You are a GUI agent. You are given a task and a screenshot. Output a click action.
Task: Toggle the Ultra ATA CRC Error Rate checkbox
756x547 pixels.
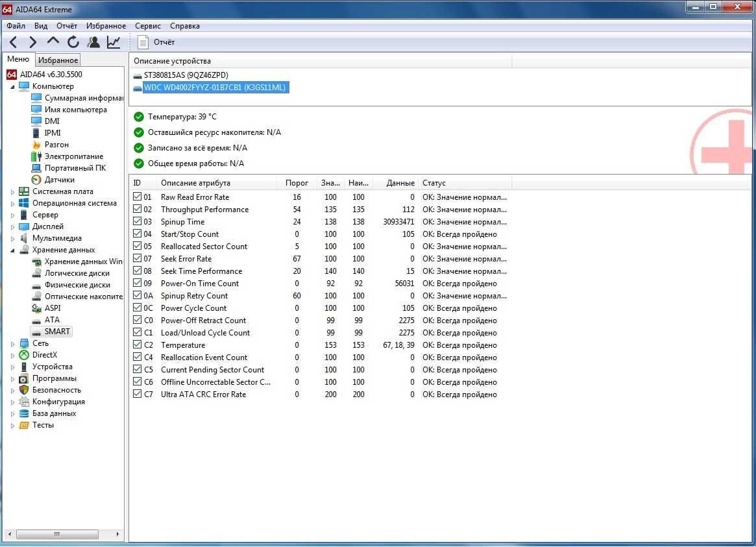138,394
